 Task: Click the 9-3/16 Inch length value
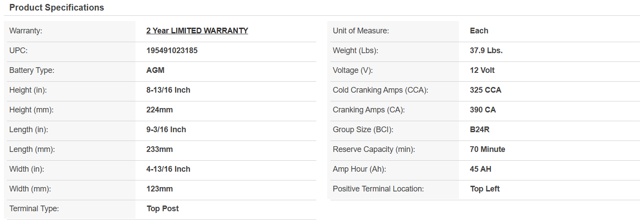[x=166, y=130]
